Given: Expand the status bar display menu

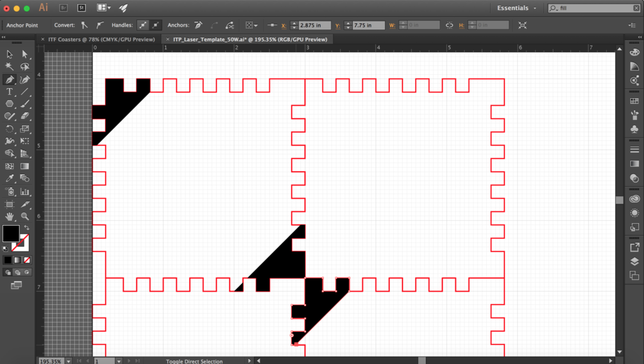Looking at the screenshot, I should pyautogui.click(x=249, y=361).
